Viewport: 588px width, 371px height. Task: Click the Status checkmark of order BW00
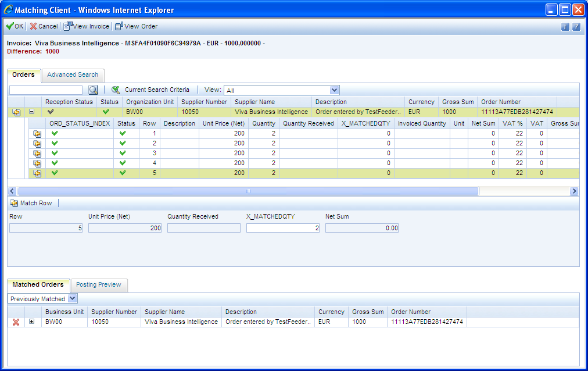pos(106,112)
